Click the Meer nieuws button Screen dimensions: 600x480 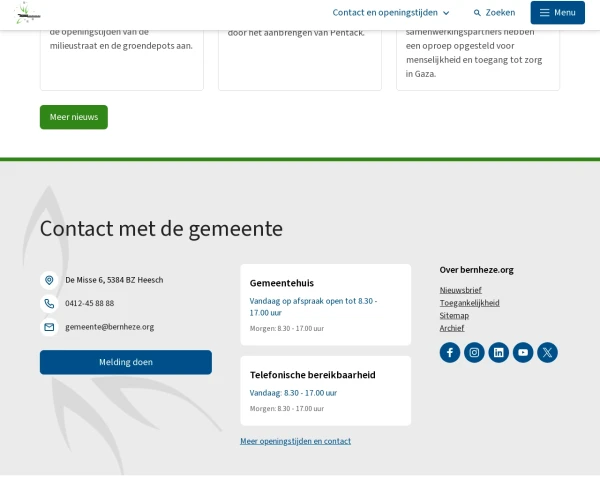pyautogui.click(x=74, y=117)
